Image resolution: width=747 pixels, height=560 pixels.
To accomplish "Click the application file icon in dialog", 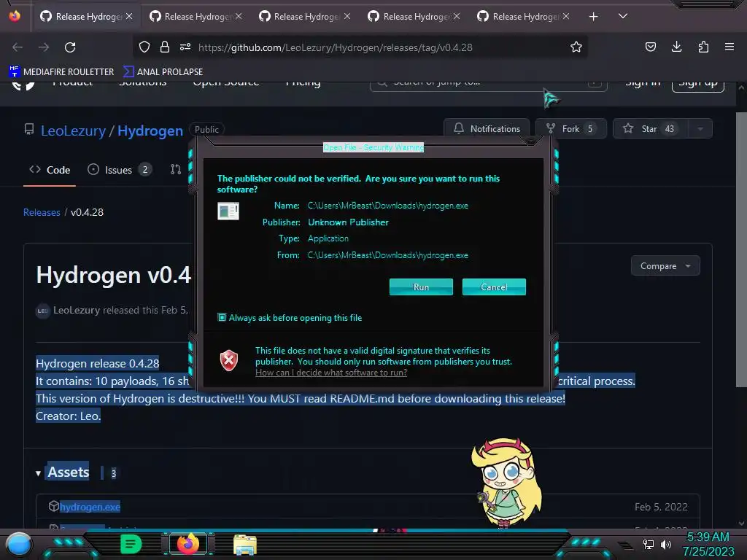I will coord(228,211).
